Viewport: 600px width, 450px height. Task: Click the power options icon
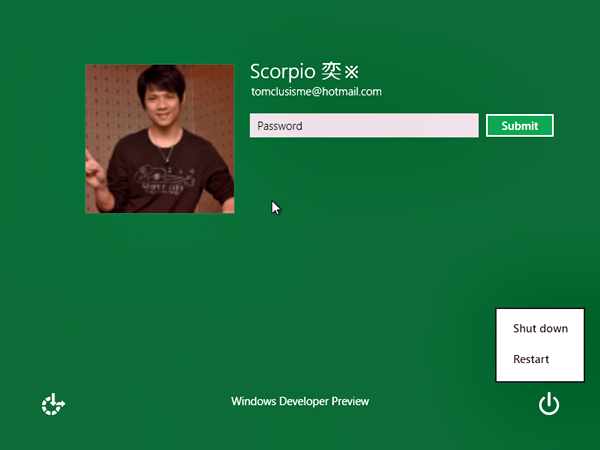[548, 404]
